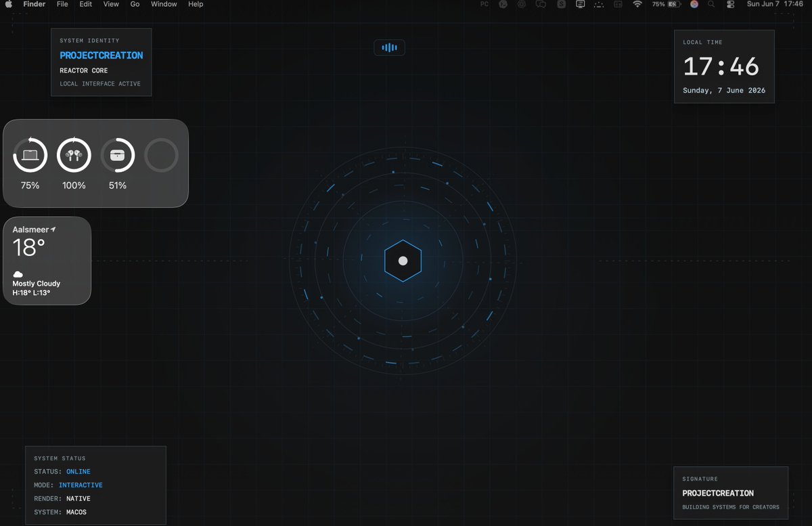
Task: Open Wi-Fi status in menu bar
Action: tap(637, 4)
